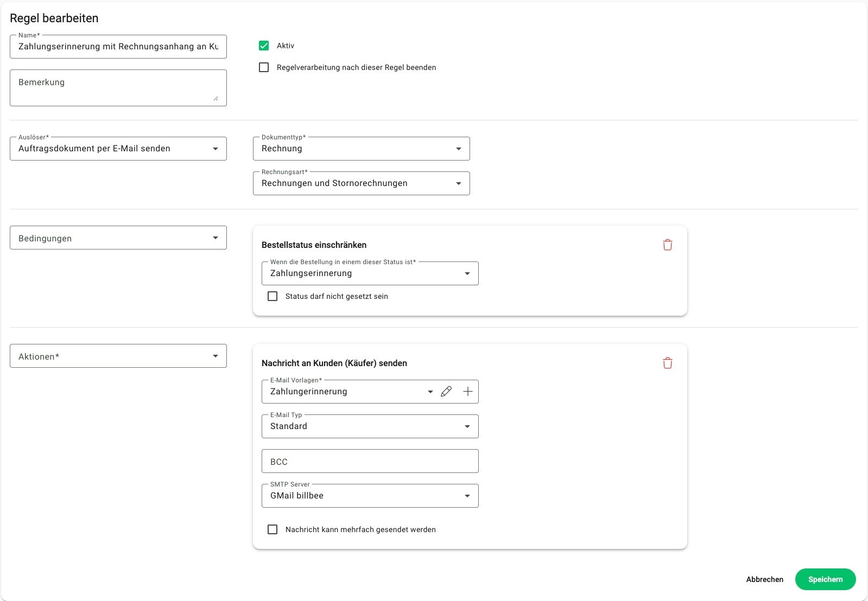Image resolution: width=868 pixels, height=601 pixels.
Task: Add a new email template
Action: coord(467,392)
